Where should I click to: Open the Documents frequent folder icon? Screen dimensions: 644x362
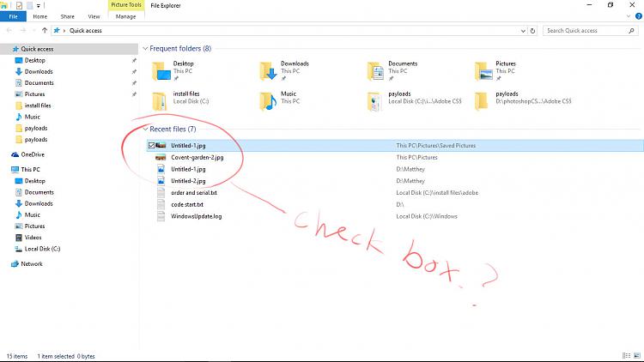click(376, 70)
